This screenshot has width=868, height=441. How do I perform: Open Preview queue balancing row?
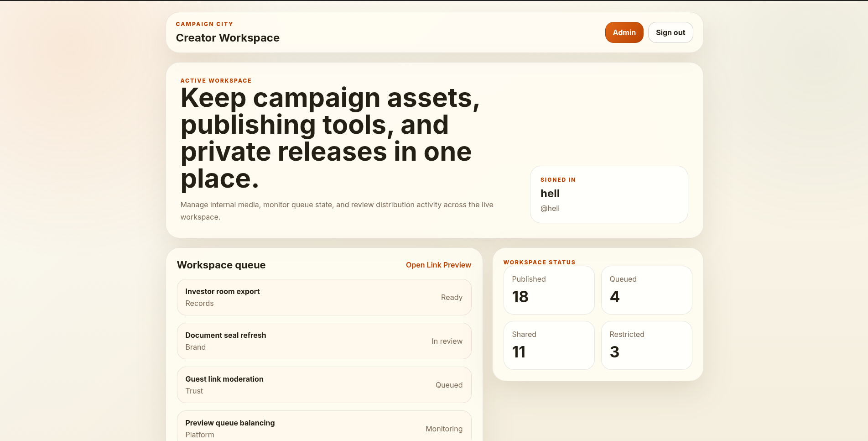[x=323, y=428]
